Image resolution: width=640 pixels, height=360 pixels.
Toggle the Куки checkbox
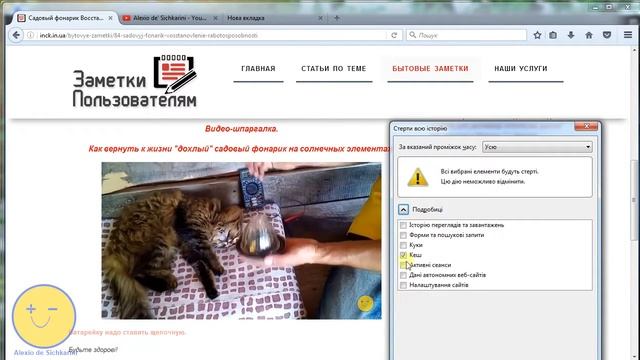[x=403, y=245]
